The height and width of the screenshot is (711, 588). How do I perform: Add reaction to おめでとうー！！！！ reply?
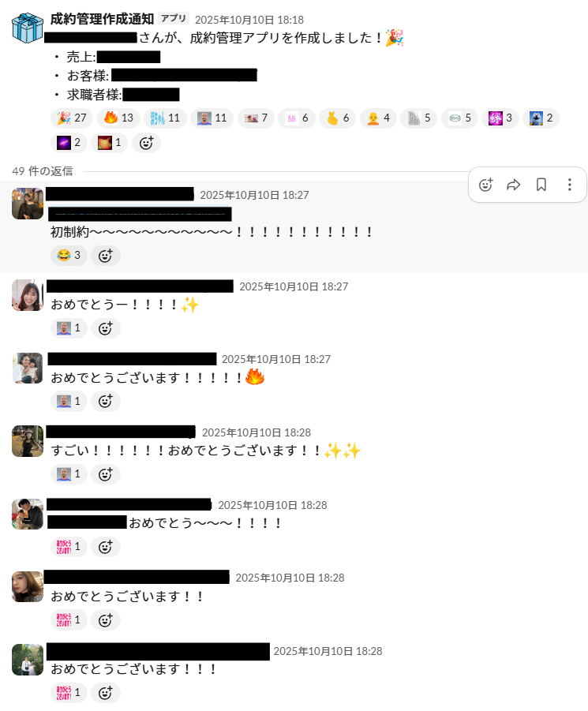[x=106, y=327]
